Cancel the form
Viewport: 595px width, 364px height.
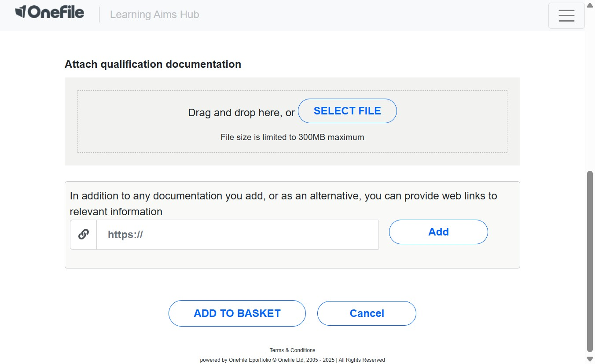(x=366, y=313)
